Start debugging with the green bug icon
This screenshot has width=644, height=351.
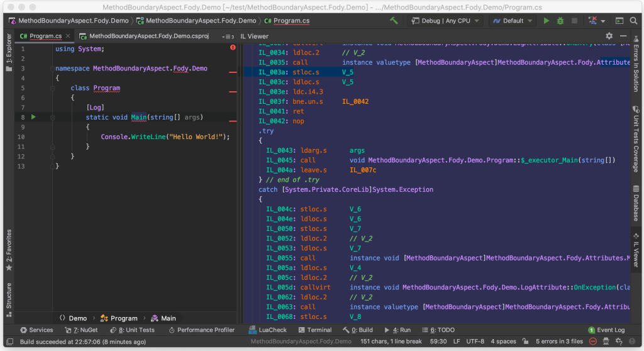pos(560,21)
